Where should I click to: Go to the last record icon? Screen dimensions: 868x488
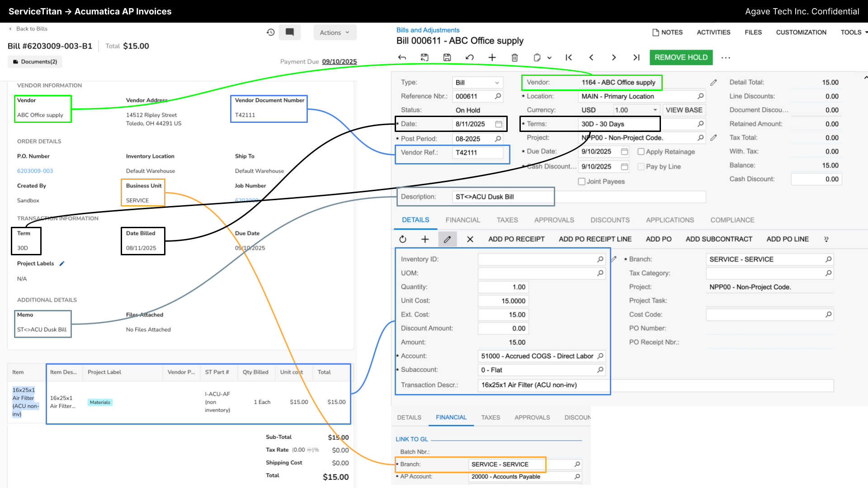tap(636, 57)
